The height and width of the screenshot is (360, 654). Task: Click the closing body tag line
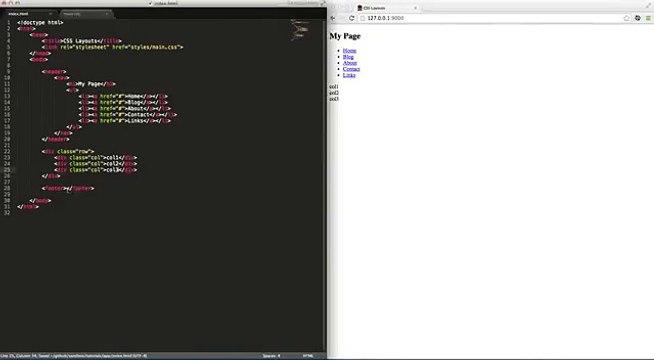click(x=40, y=201)
